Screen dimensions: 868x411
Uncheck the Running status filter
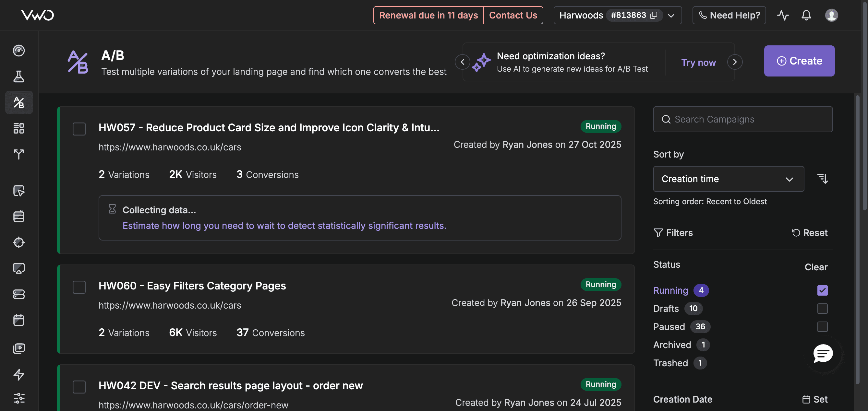[x=822, y=290]
